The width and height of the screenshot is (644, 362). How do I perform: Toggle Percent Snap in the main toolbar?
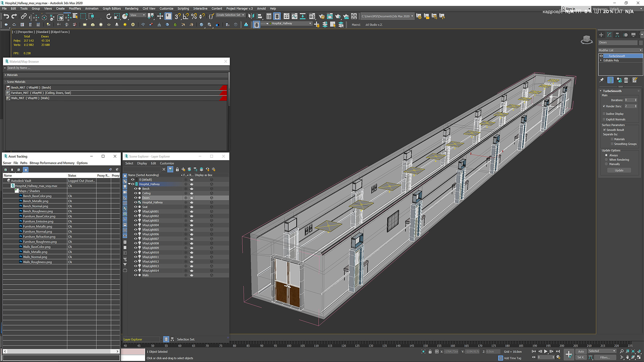pos(194,16)
